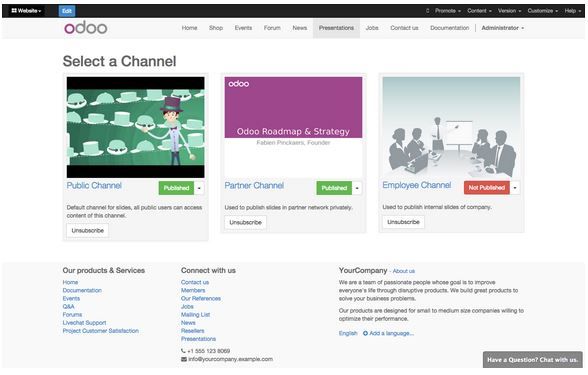Click footer News link

pyautogui.click(x=188, y=323)
